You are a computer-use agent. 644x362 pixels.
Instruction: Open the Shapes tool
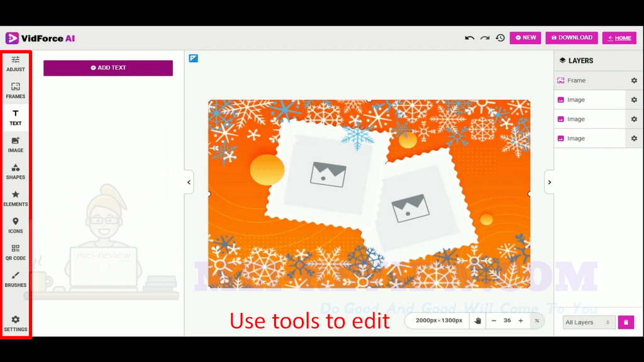16,171
